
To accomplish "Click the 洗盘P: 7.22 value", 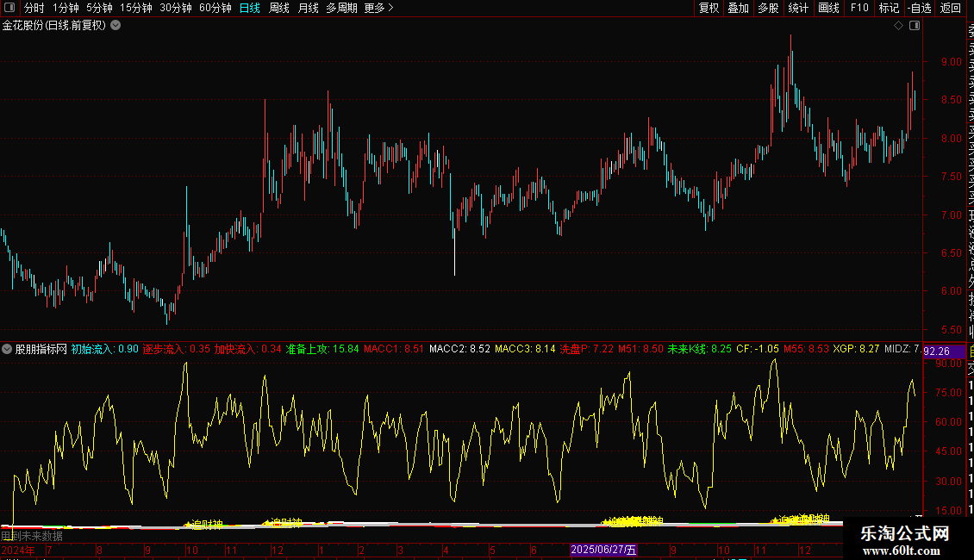I will tap(587, 349).
